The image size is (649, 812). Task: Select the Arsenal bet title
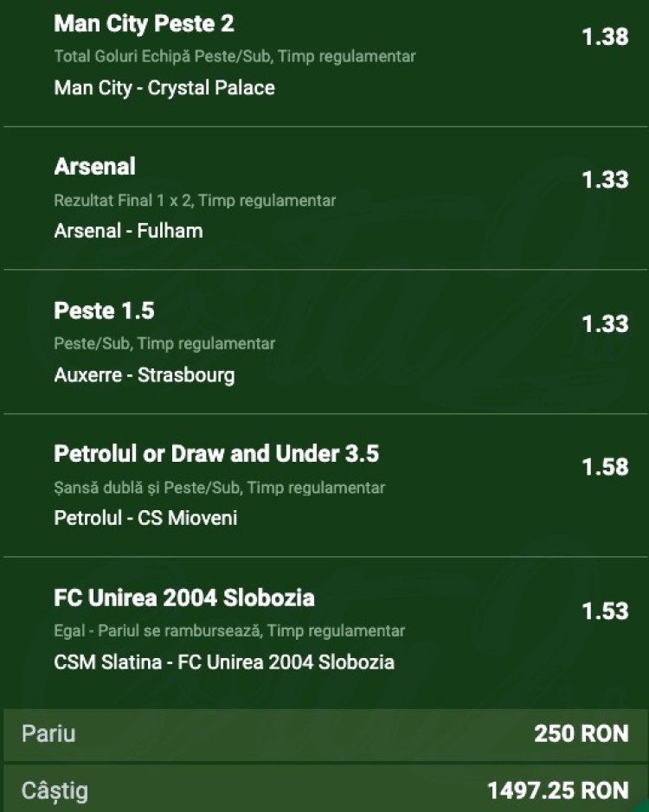pos(94,166)
